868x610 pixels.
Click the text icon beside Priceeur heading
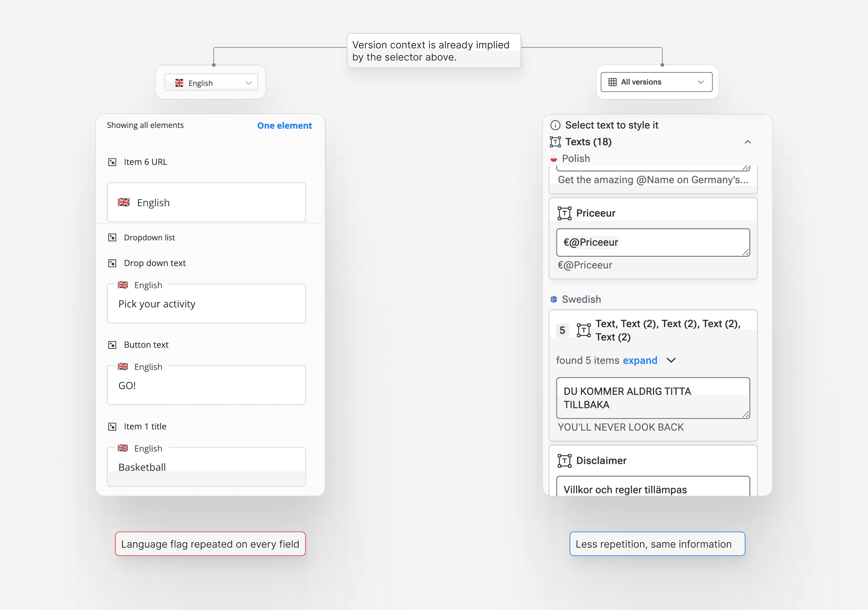pyautogui.click(x=564, y=213)
